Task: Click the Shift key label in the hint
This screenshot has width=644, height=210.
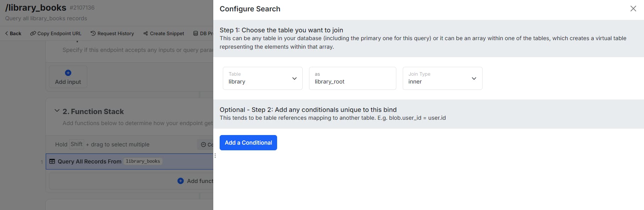Action: tap(77, 144)
